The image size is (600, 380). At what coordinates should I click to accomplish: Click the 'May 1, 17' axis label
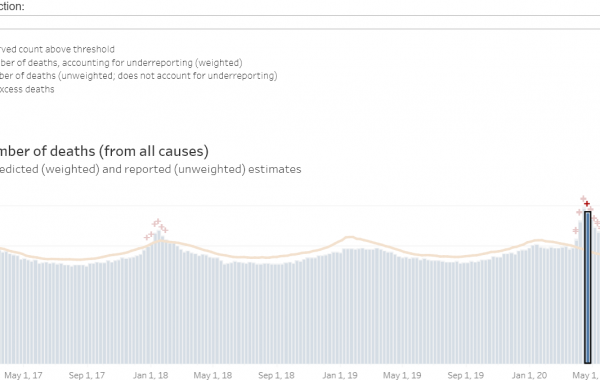click(x=23, y=375)
